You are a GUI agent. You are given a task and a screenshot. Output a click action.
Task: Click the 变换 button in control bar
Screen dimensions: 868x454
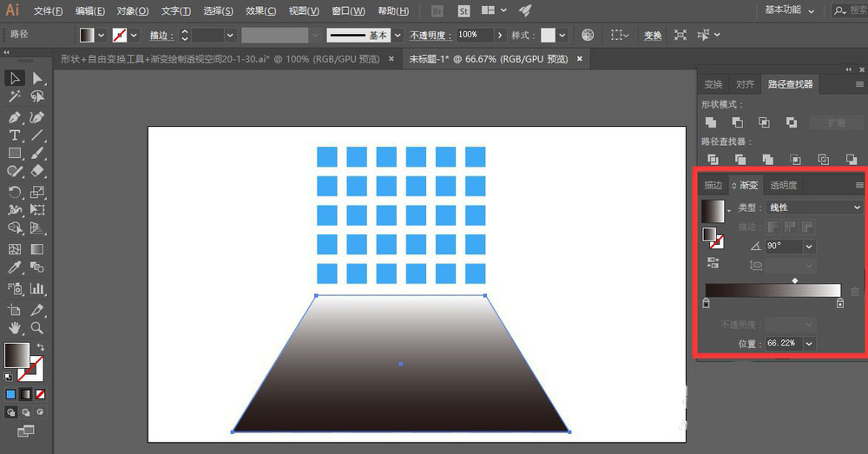tap(653, 36)
